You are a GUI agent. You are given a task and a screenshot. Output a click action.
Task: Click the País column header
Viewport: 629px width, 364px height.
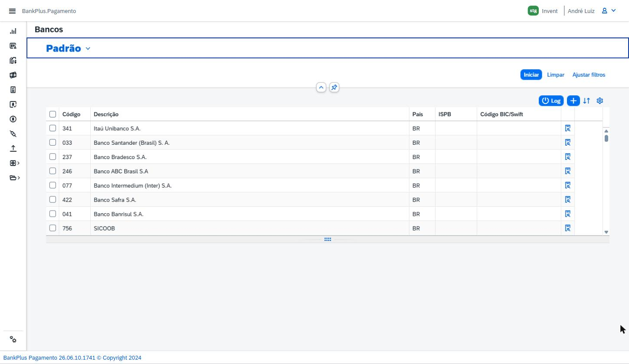[x=422, y=114]
